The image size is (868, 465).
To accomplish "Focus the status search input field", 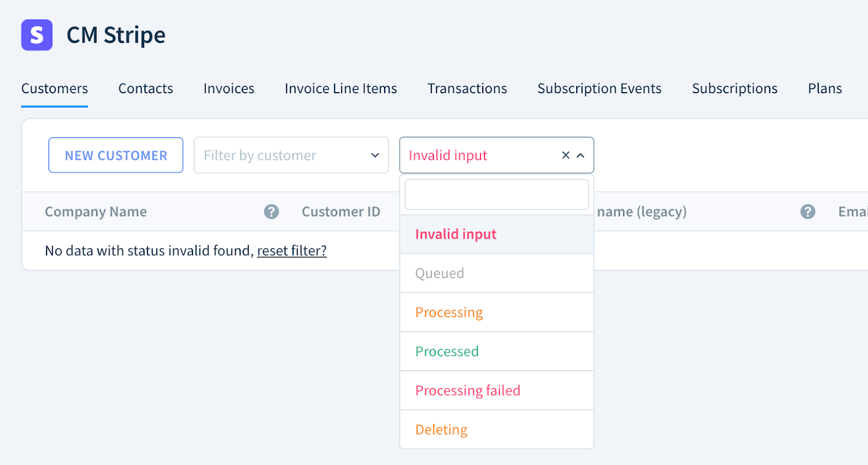I will (496, 195).
